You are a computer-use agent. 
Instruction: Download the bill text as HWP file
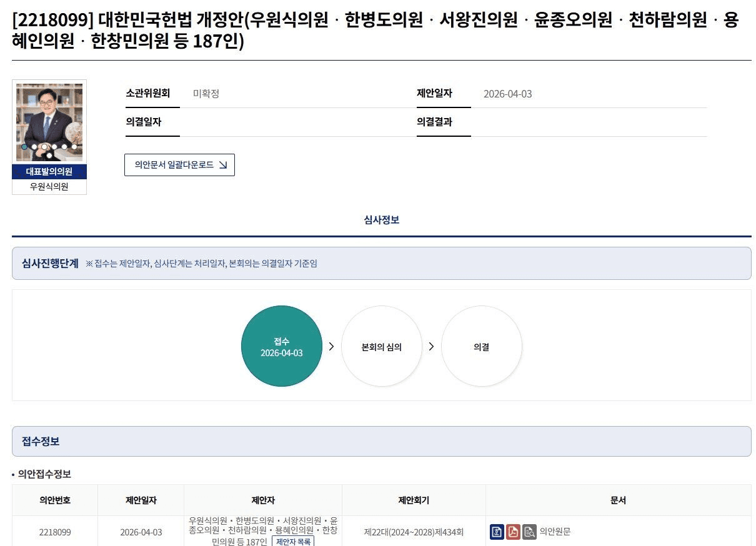pos(497,532)
